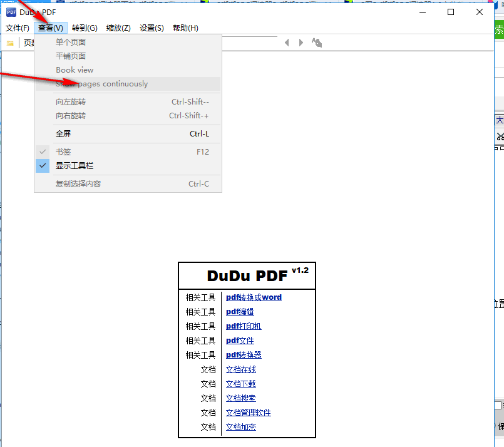
Task: Open 文档搜索 link
Action: pos(241,398)
